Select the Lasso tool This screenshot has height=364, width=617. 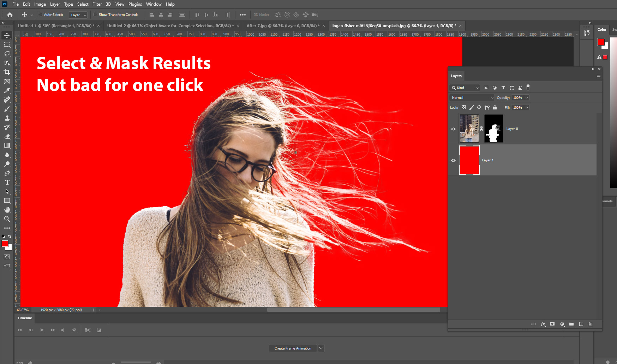(7, 54)
